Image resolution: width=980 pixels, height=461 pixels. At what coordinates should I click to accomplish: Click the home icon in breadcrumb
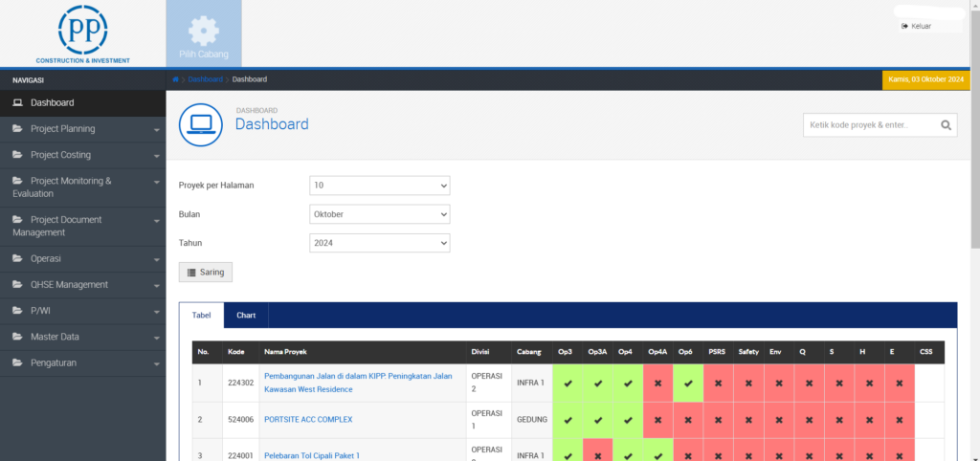pyautogui.click(x=175, y=79)
